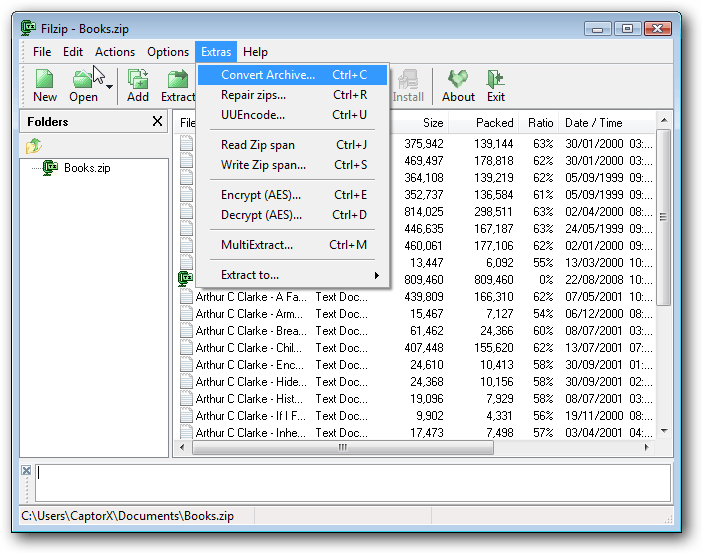Screen dimensions: 702x553
Task: Open the Options menu
Action: [168, 52]
